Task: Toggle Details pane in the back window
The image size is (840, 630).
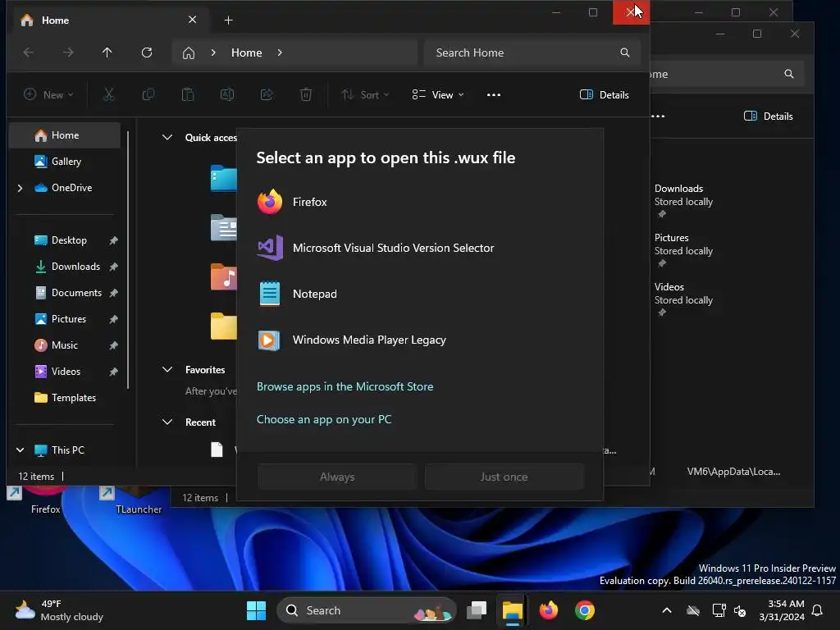Action: (x=768, y=116)
